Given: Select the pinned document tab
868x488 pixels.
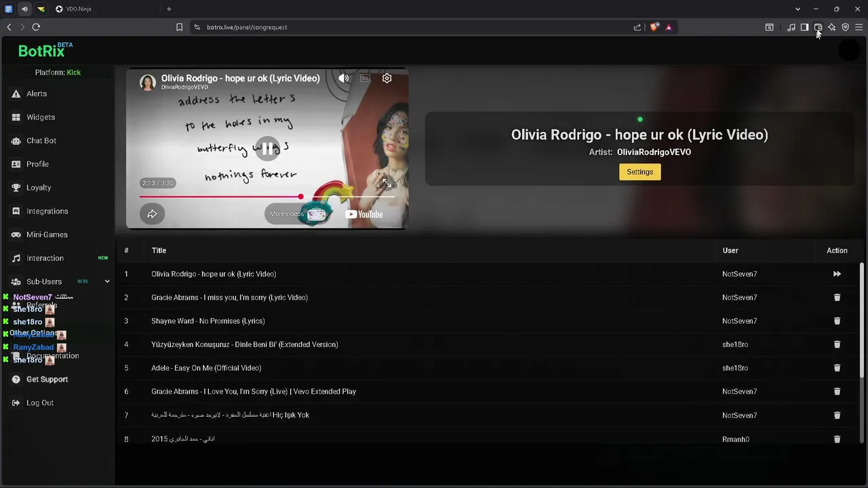Looking at the screenshot, I should [x=8, y=9].
